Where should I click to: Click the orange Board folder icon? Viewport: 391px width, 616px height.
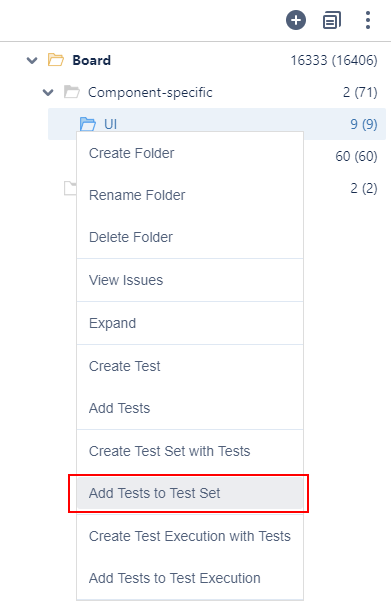pyautogui.click(x=56, y=60)
